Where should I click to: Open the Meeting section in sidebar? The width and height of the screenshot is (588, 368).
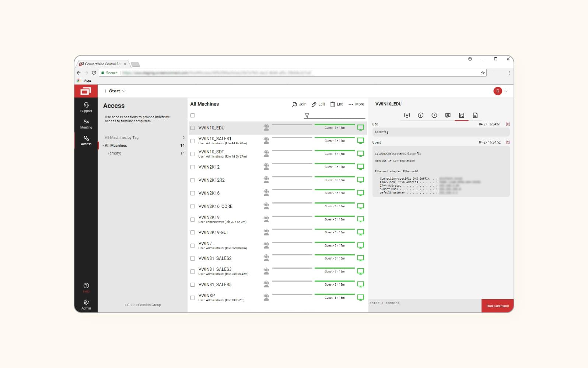(86, 124)
